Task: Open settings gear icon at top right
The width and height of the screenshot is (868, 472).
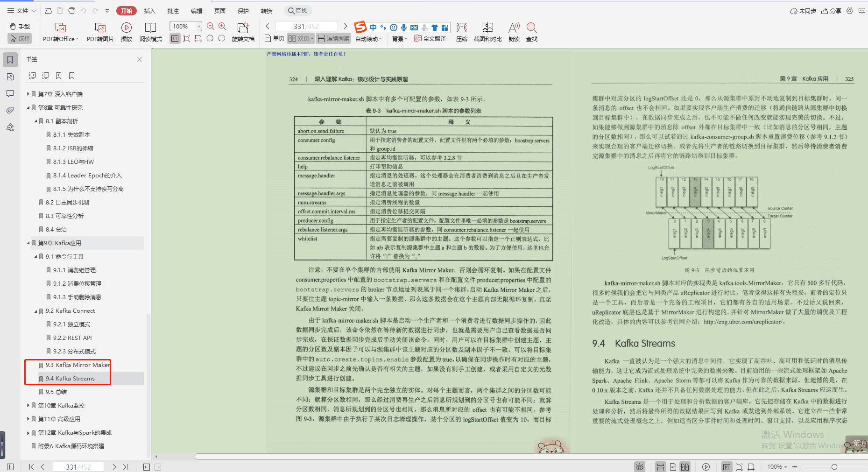Action: (x=850, y=11)
